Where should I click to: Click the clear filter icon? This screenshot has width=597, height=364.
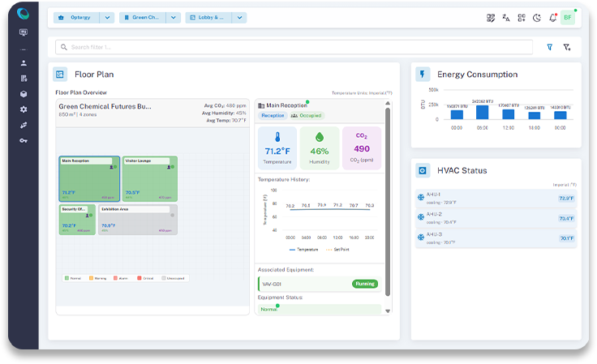(567, 47)
